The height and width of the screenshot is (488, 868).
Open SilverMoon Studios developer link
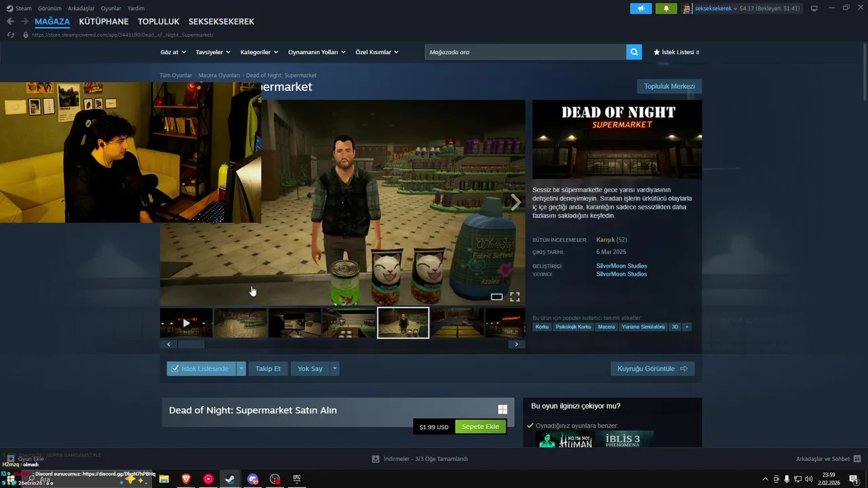pyautogui.click(x=621, y=266)
